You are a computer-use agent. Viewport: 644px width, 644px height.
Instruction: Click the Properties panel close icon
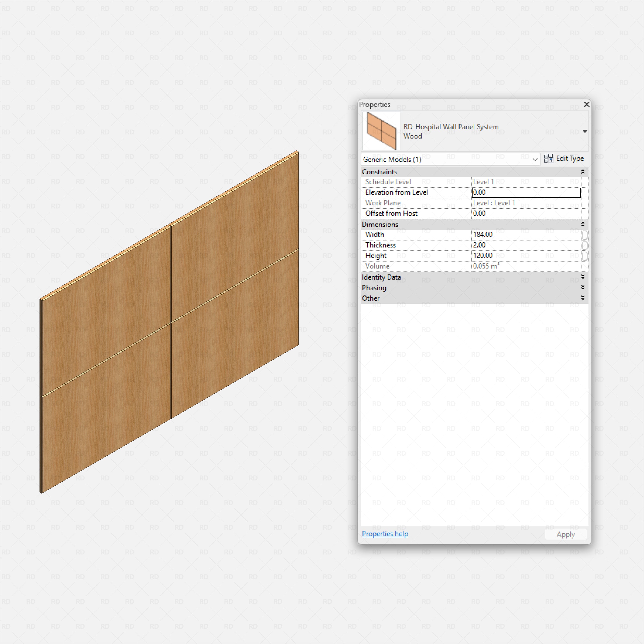pyautogui.click(x=586, y=104)
